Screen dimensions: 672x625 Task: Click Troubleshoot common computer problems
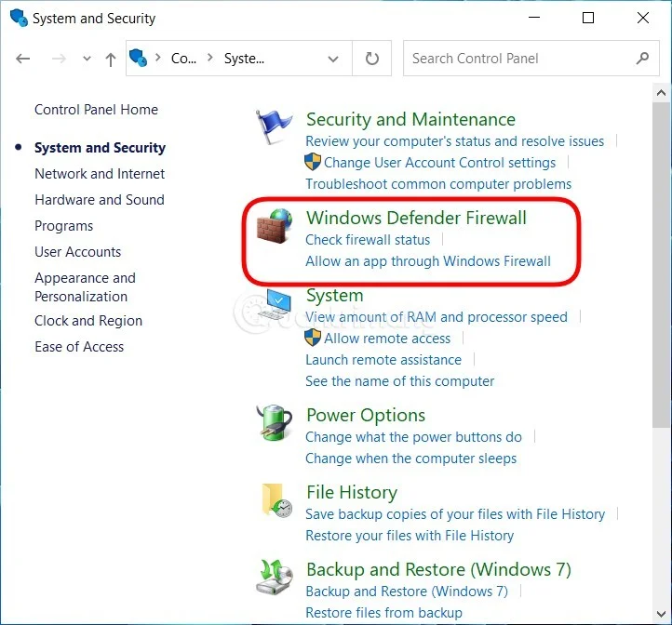click(x=438, y=184)
